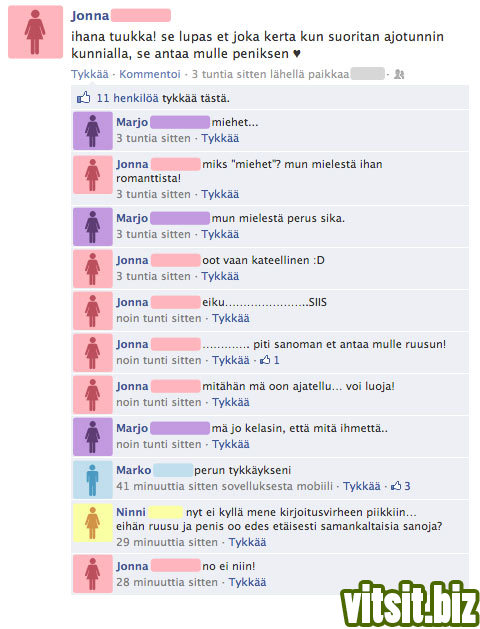The height and width of the screenshot is (629, 480).
Task: Open Jonna's name in the post header
Action: tap(90, 16)
